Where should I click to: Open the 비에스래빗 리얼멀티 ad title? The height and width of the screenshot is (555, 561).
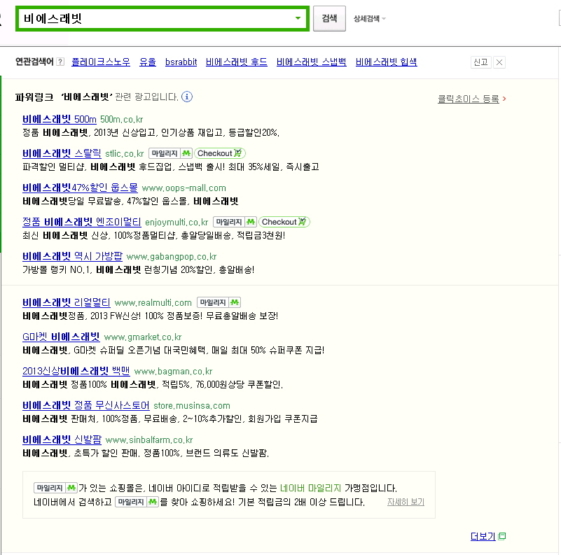[66, 302]
